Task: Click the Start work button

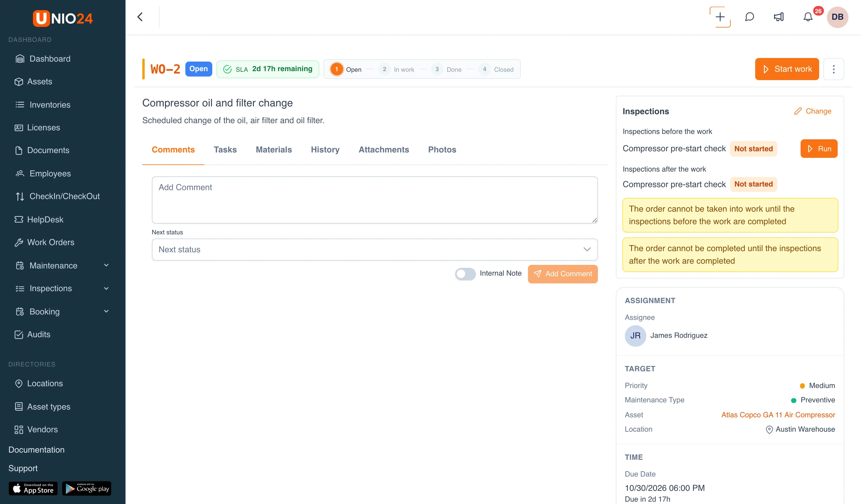Action: click(x=787, y=69)
